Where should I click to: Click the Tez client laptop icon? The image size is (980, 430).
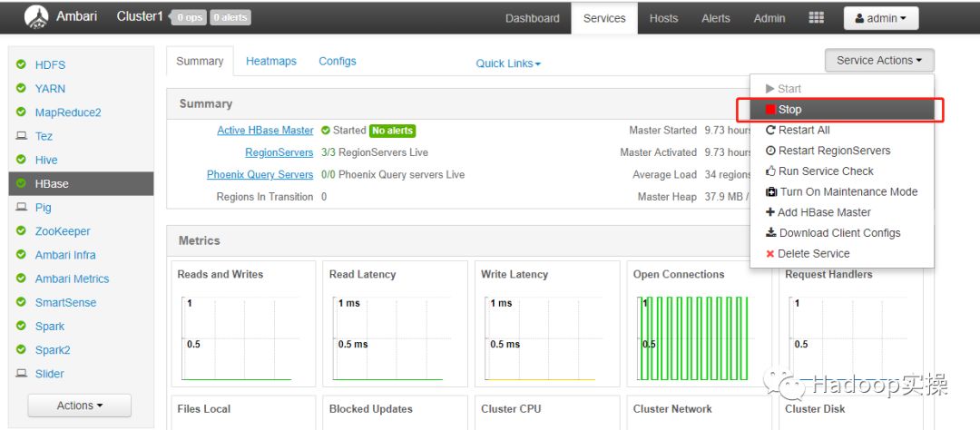pos(21,136)
